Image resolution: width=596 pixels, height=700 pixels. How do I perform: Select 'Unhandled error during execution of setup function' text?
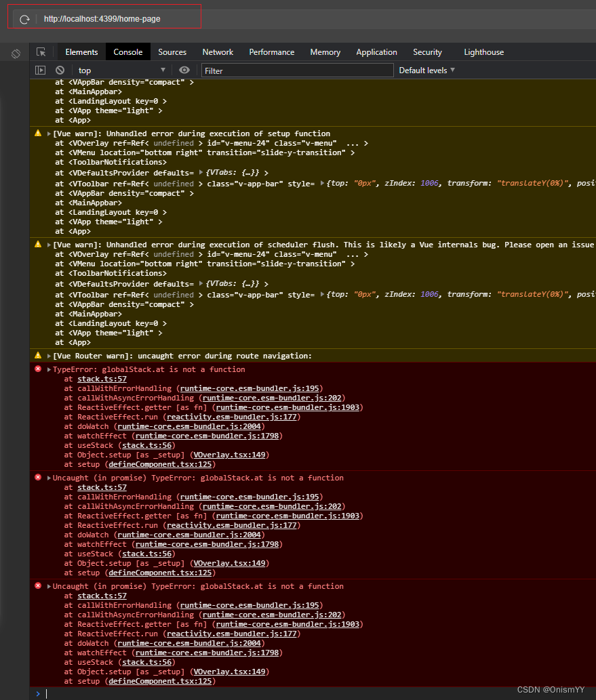218,133
